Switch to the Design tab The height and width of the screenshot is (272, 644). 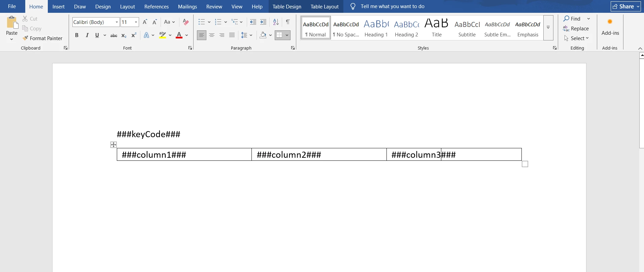103,6
